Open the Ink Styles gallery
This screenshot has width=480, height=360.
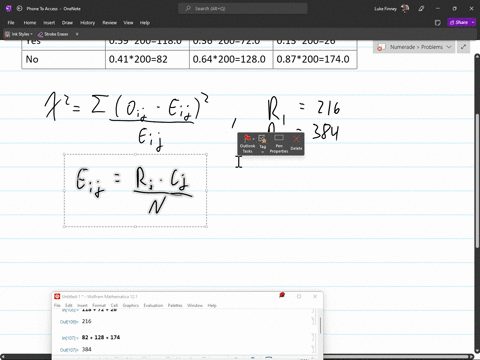19,34
